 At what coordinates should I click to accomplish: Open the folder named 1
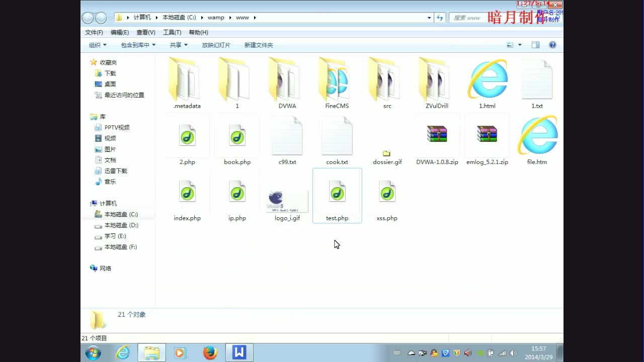coord(237,83)
